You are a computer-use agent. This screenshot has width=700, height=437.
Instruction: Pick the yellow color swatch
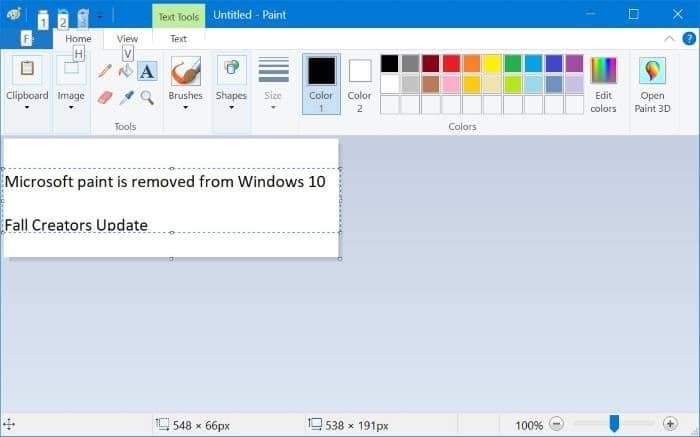point(492,63)
